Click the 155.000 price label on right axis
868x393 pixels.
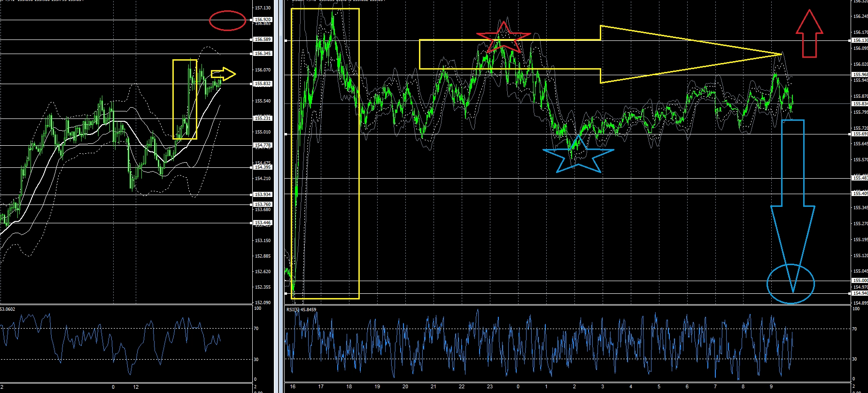click(x=860, y=281)
